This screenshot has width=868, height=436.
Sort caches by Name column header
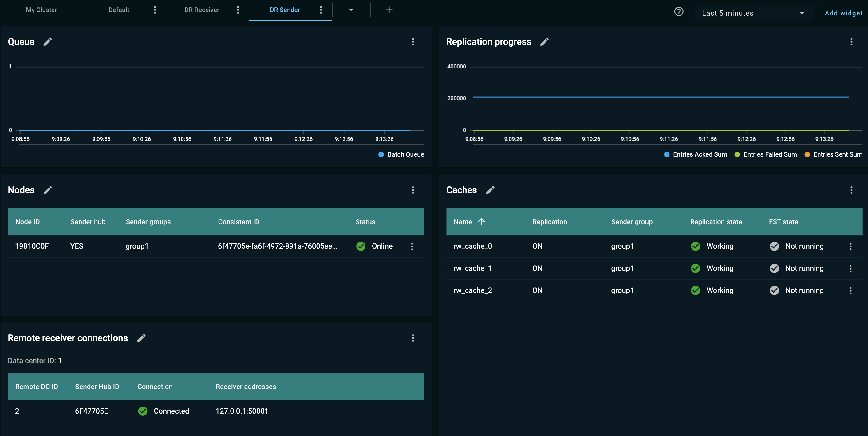(x=462, y=222)
